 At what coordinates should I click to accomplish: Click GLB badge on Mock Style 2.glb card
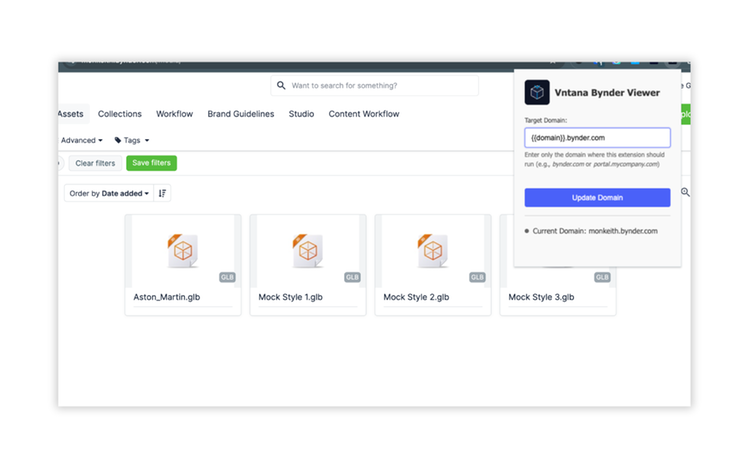[x=477, y=277]
